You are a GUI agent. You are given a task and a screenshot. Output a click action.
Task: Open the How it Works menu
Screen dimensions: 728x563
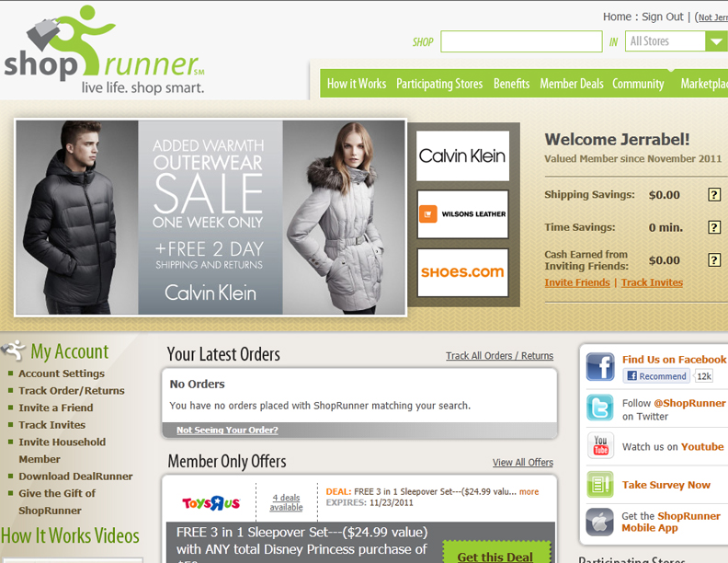357,84
